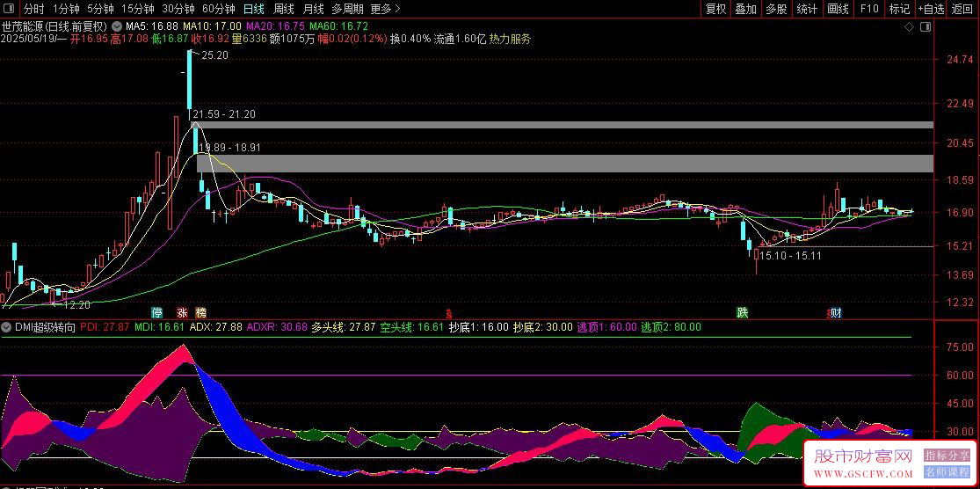Activate the 画线 drawing tool button

(x=838, y=9)
